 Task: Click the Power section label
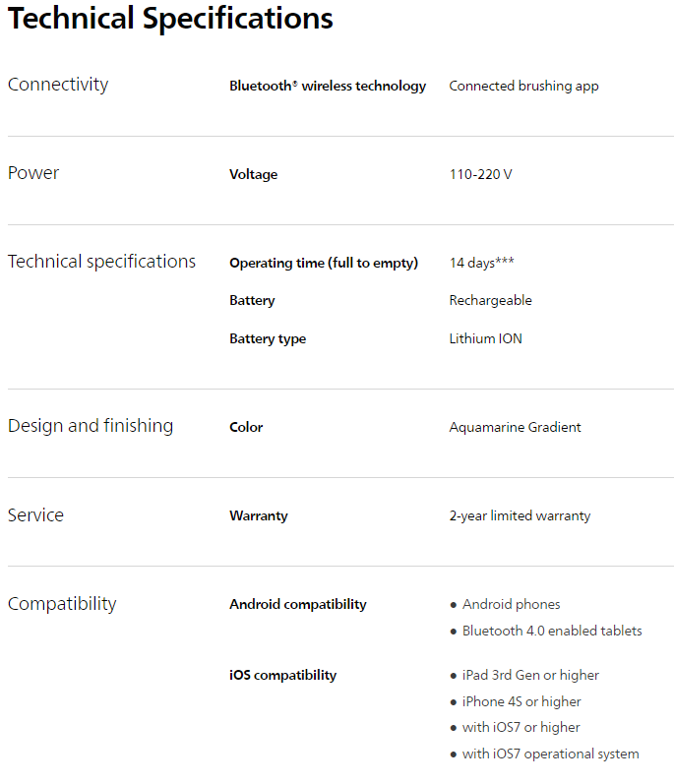33,173
